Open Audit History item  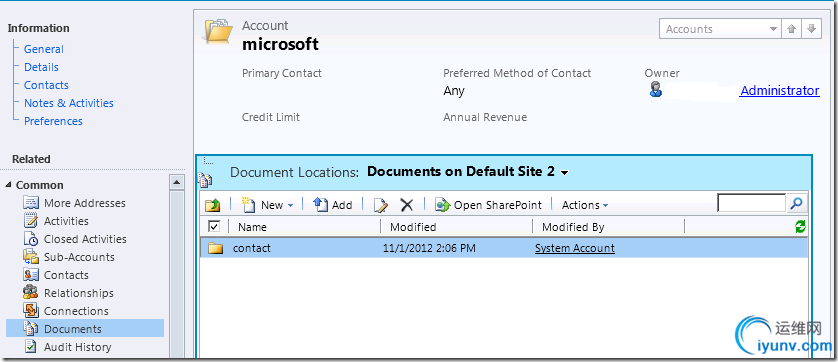(77, 347)
